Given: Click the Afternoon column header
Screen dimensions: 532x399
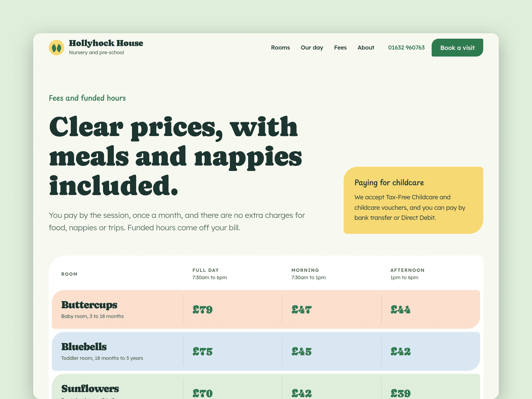Looking at the screenshot, I should 407,274.
